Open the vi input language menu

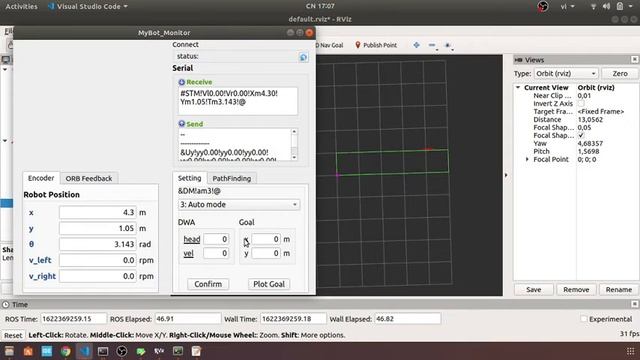pyautogui.click(x=567, y=6)
